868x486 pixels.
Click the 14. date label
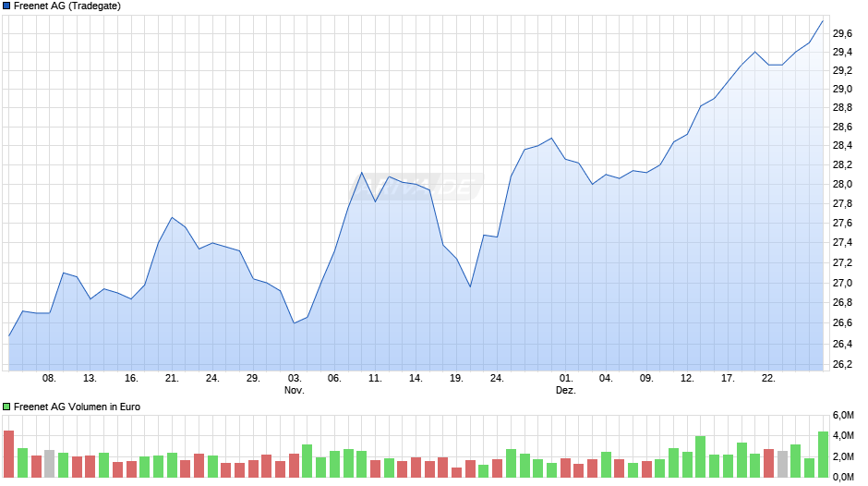point(416,378)
